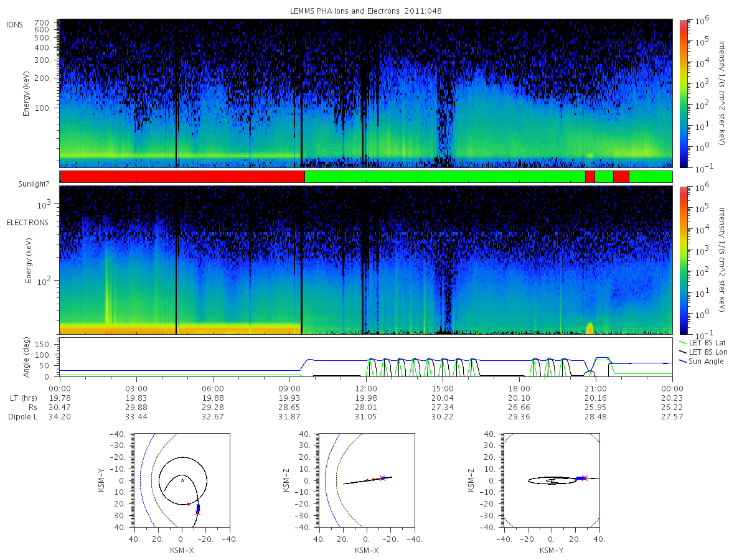This screenshot has height=560, width=747.
Task: Click the LT value 20.23
Action: click(x=672, y=398)
